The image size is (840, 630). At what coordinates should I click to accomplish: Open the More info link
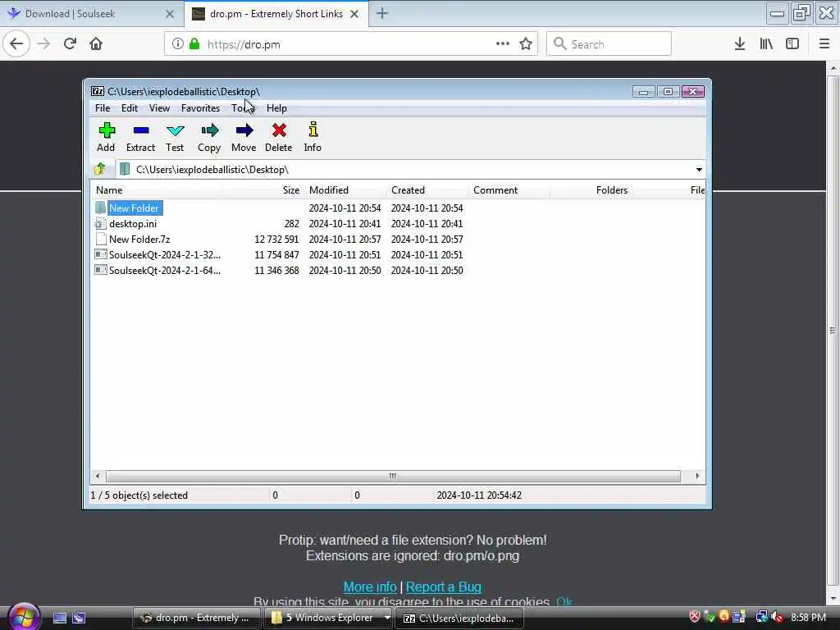point(370,587)
